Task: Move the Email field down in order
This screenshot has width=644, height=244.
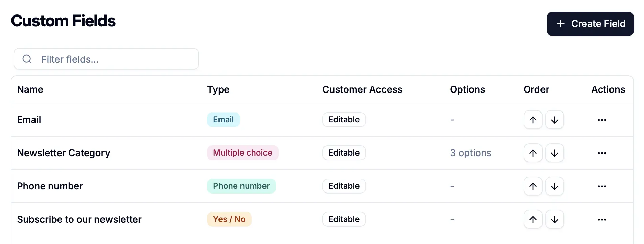Action: coord(554,120)
